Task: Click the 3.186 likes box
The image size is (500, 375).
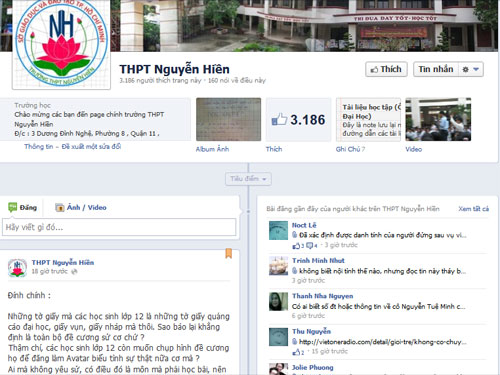Action: click(299, 119)
